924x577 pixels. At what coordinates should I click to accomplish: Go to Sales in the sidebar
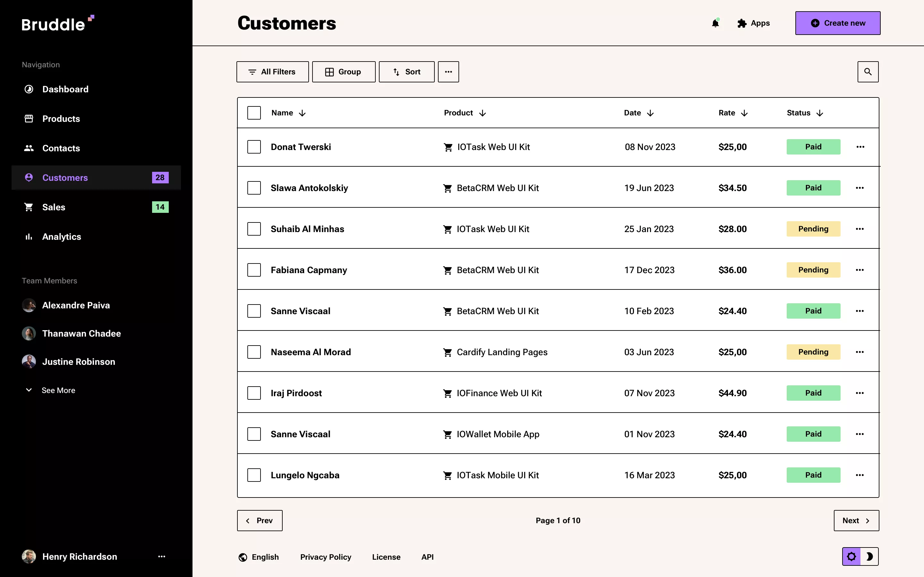point(54,207)
